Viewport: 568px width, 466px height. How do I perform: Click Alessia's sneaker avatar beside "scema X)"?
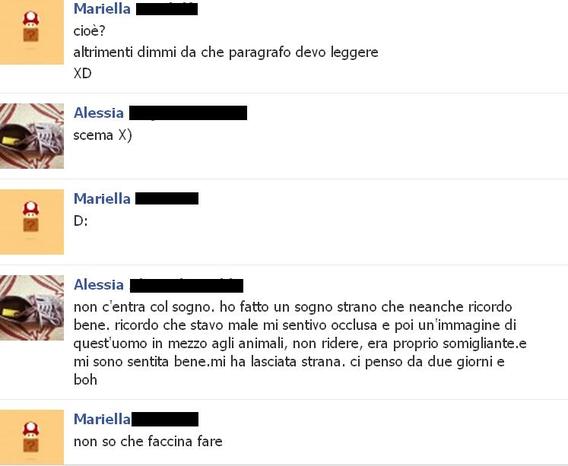32,136
